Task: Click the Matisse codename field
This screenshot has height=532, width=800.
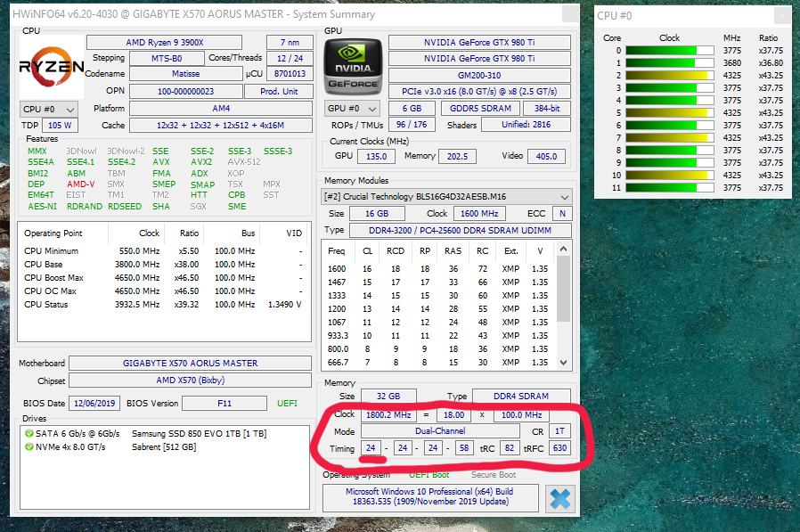Action: [185, 74]
